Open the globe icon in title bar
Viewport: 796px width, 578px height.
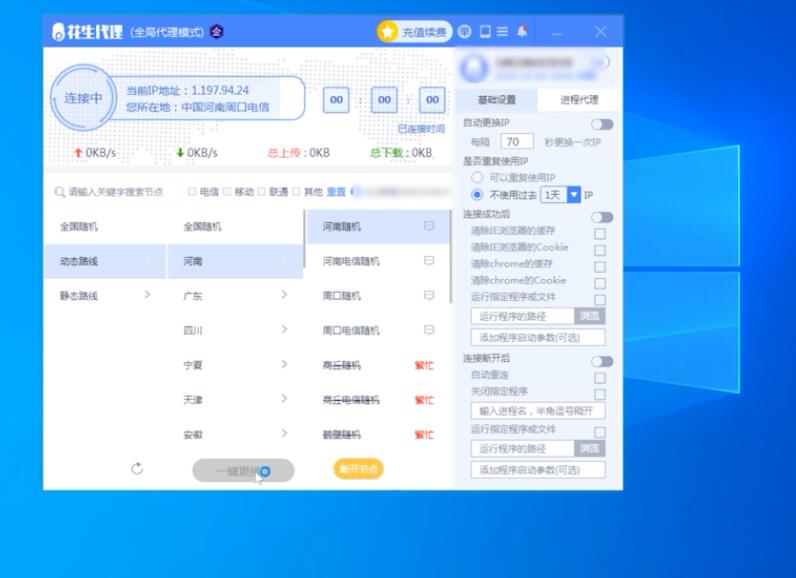(x=465, y=31)
